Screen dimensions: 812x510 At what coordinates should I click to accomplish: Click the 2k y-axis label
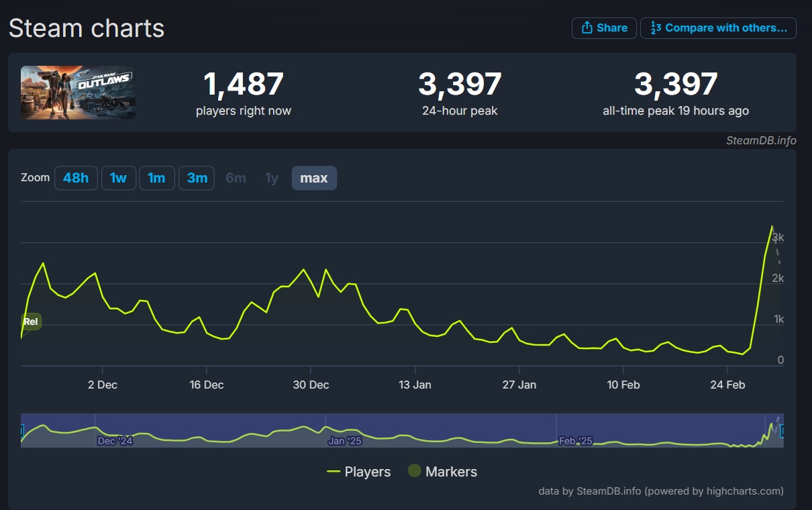pos(778,278)
